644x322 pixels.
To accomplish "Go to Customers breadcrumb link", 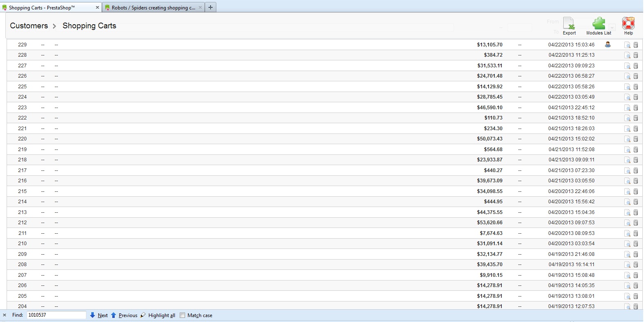I will click(29, 25).
